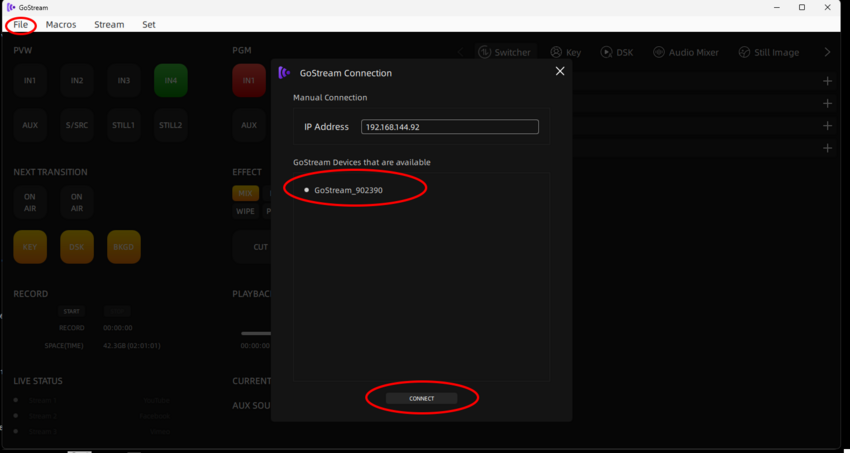The image size is (850, 453).
Task: Switch to the DSK tab
Action: (616, 53)
